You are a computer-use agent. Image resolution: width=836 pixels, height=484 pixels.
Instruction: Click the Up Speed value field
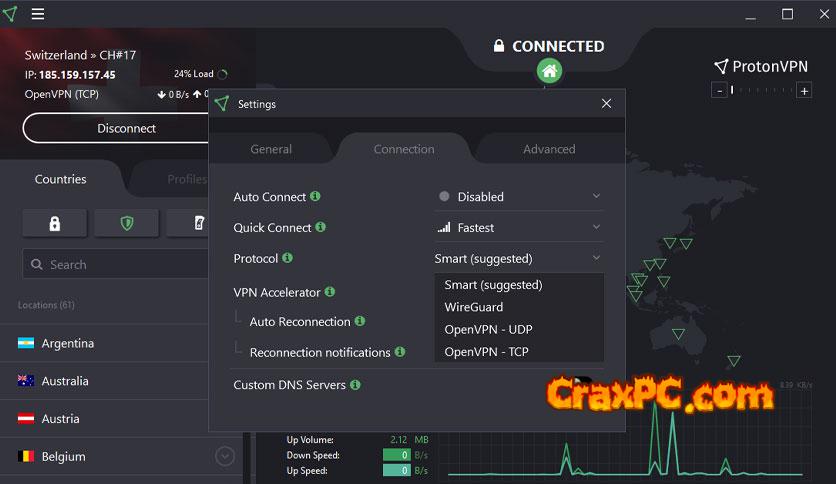pyautogui.click(x=396, y=471)
